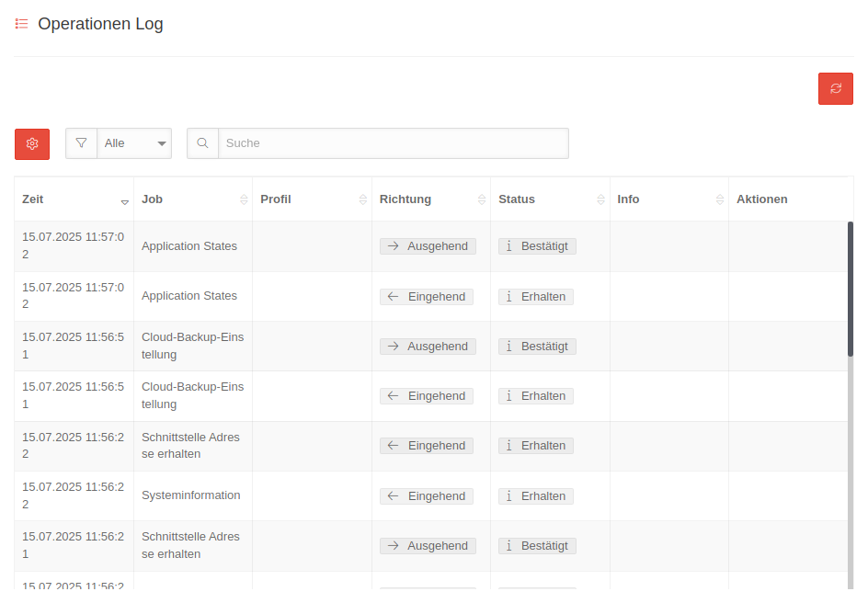Click the first row Ausgehend badge
The image size is (868, 603).
[x=428, y=246]
